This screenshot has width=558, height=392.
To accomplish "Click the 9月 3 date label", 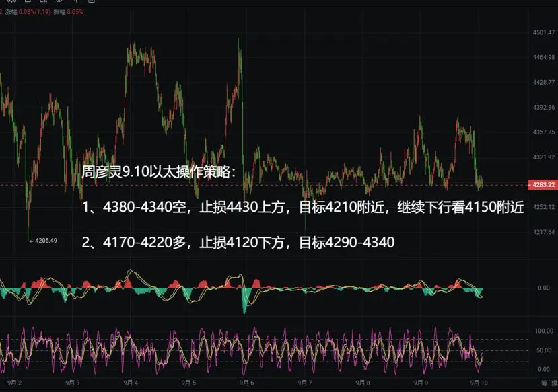I will pyautogui.click(x=73, y=383).
